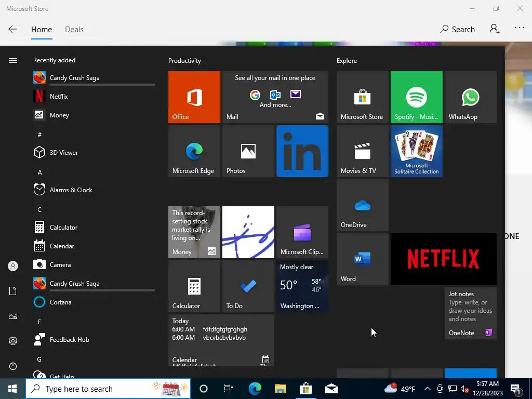The height and width of the screenshot is (399, 532).
Task: Open Camera in the app list
Action: [x=94, y=264]
